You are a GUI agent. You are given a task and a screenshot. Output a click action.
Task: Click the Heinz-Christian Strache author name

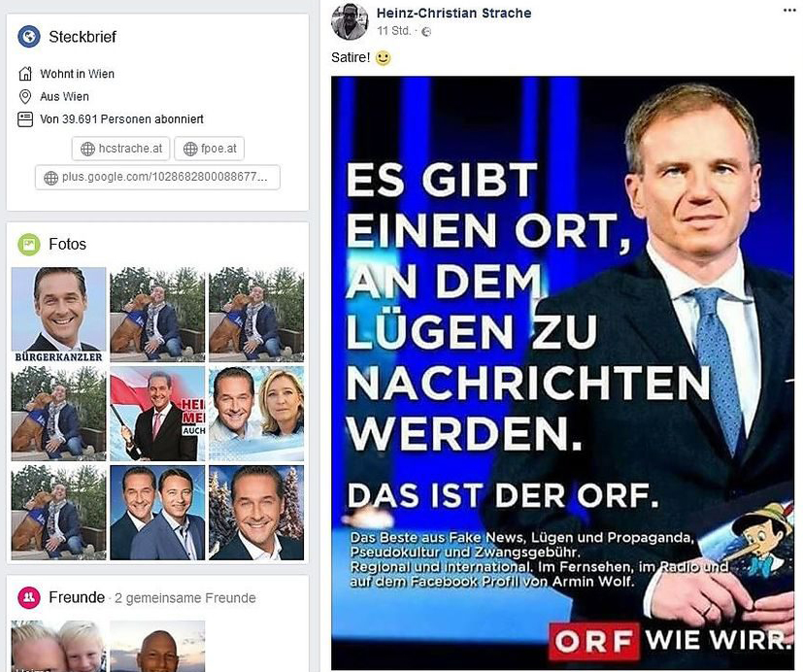[x=453, y=13]
